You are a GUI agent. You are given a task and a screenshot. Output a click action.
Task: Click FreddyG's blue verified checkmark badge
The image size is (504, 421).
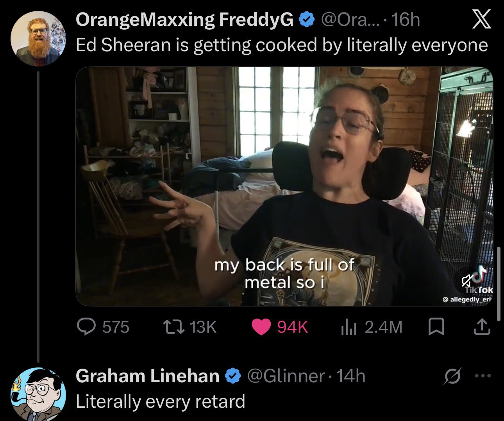click(x=307, y=20)
